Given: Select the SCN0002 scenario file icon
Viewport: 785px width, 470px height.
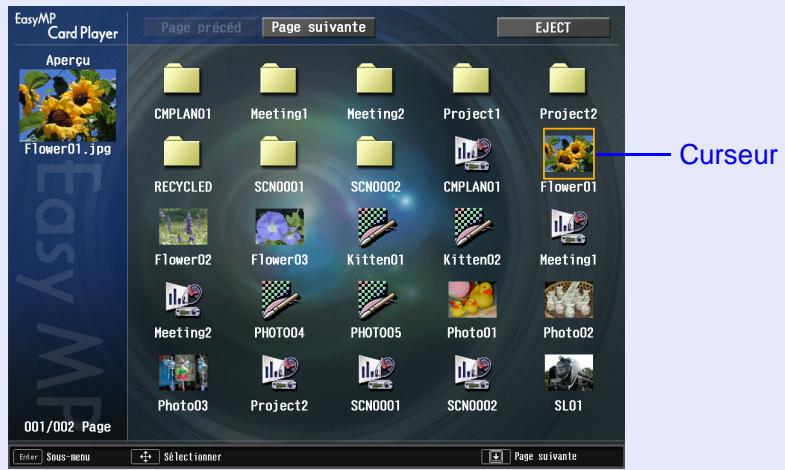Looking at the screenshot, I should (x=472, y=372).
